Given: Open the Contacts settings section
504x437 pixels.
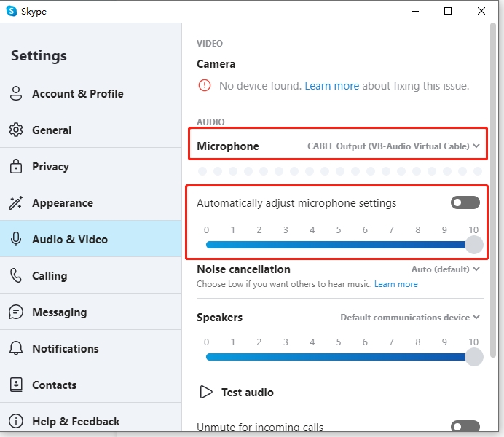Looking at the screenshot, I should [54, 385].
